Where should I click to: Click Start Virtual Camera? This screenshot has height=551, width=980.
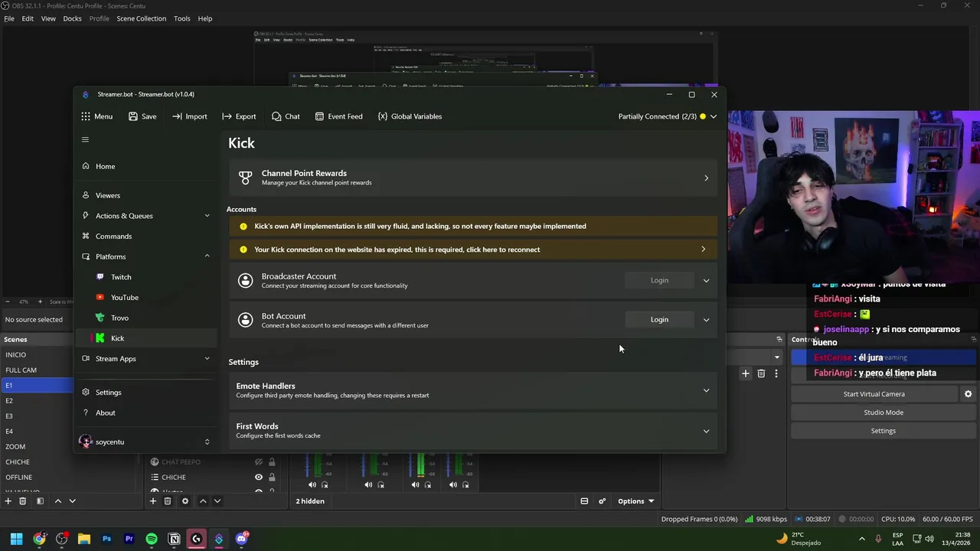coord(874,394)
